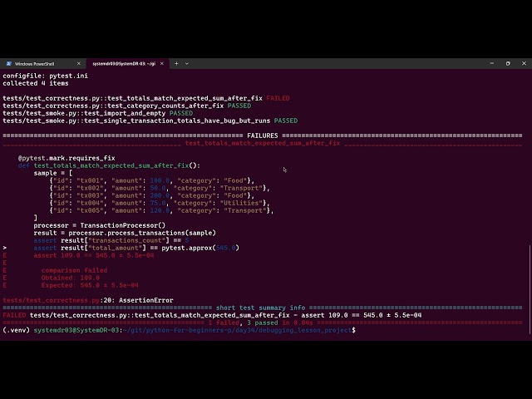Screen dimensions: 532x399
Task: Click the tx001 transaction row
Action: [151, 180]
